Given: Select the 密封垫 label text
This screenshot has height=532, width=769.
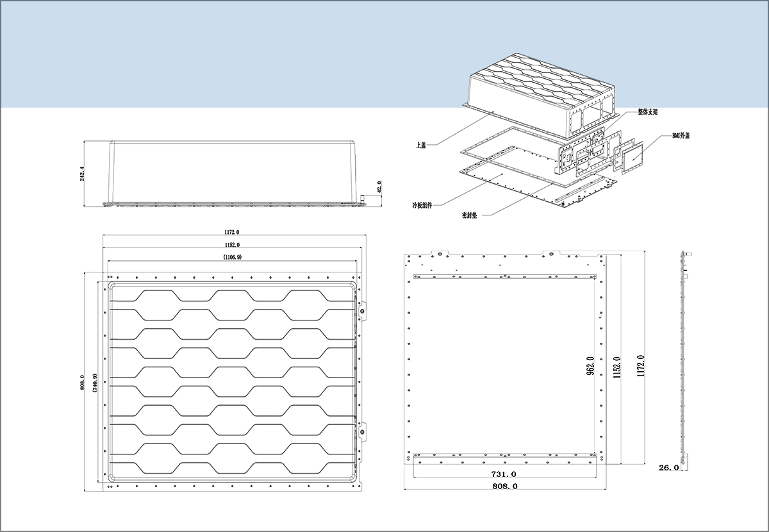Looking at the screenshot, I should tap(469, 215).
